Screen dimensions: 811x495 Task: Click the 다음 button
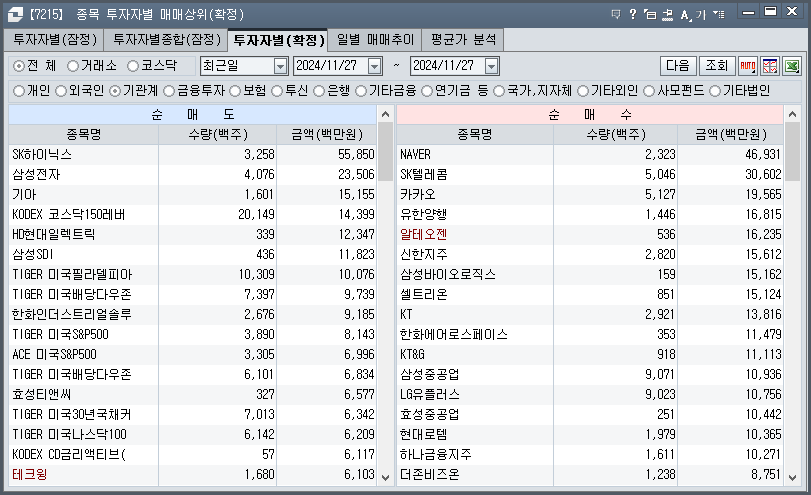(x=678, y=66)
